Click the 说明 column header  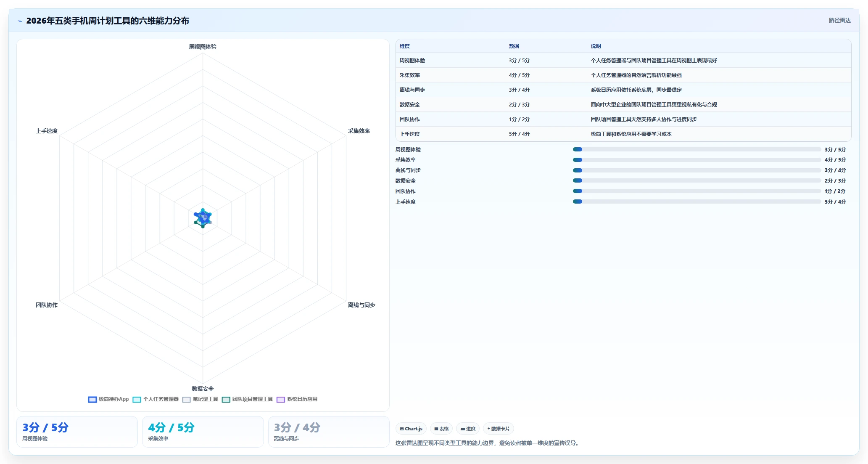(x=596, y=46)
